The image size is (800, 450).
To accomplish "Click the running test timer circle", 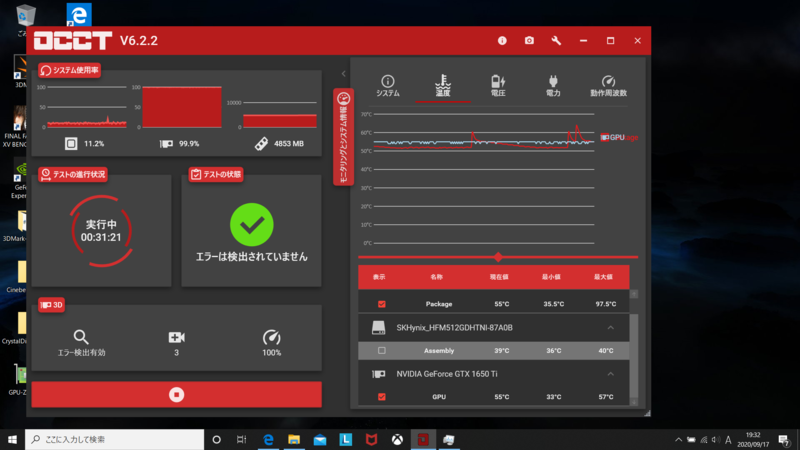I will [101, 231].
